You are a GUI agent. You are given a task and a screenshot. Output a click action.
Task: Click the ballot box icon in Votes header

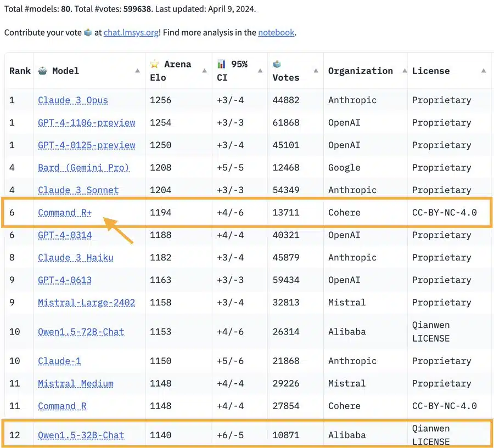(277, 64)
